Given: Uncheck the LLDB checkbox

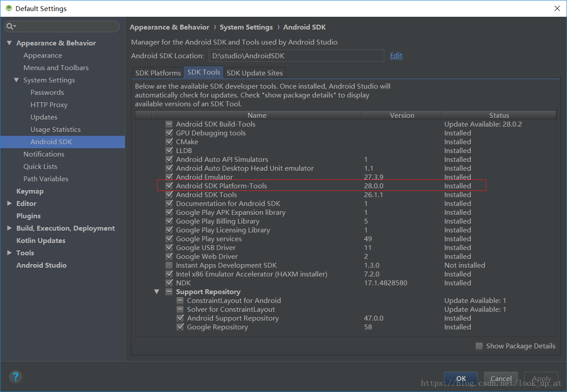Looking at the screenshot, I should 169,151.
